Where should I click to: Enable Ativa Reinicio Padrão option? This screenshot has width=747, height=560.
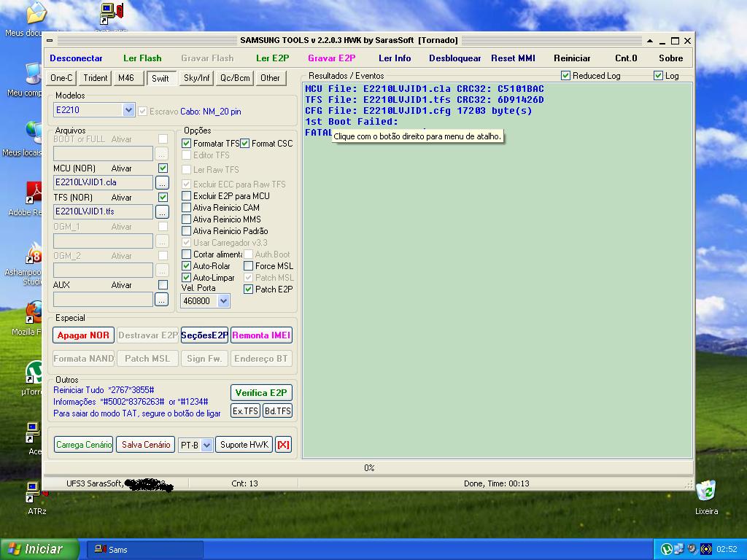point(186,231)
